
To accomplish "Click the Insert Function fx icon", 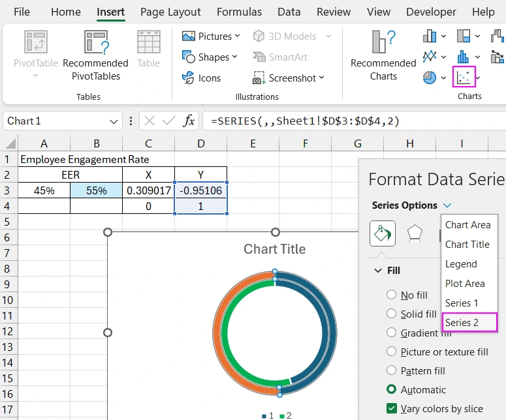I will (189, 121).
